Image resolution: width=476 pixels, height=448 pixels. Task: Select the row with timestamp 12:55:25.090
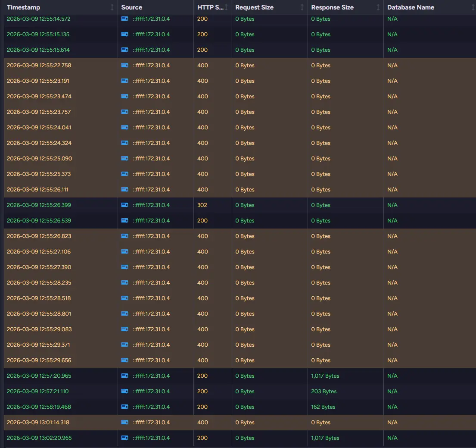click(39, 159)
